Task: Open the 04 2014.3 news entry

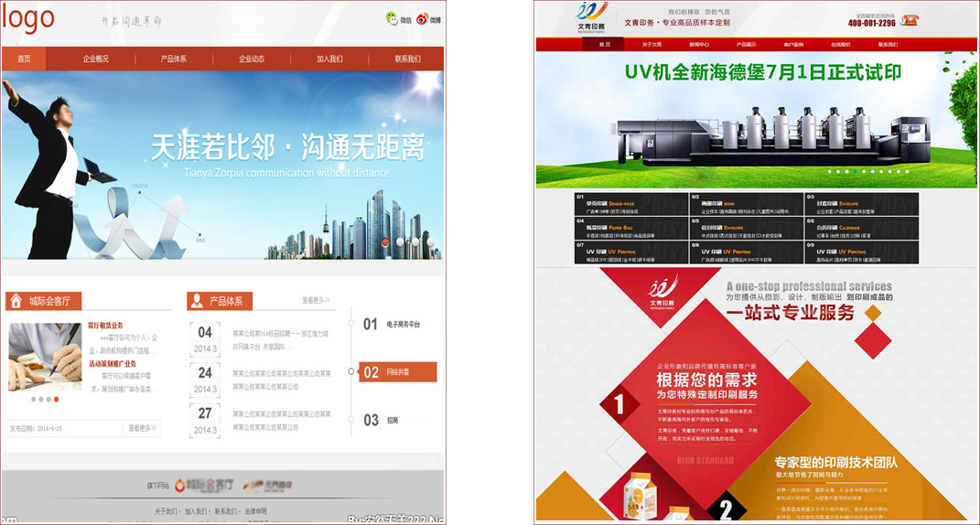Action: point(205,338)
